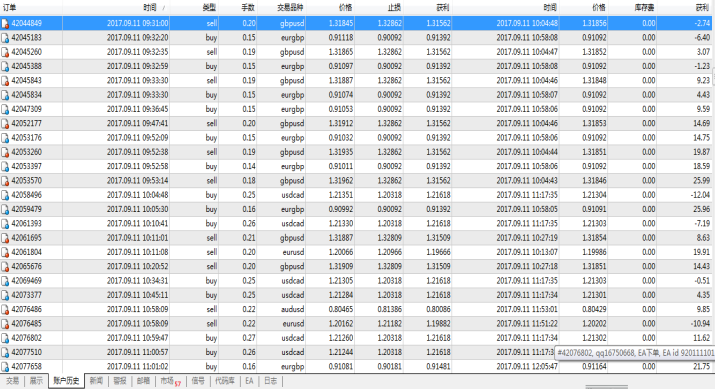
Task: Select order row 42065676
Action: [x=358, y=266]
